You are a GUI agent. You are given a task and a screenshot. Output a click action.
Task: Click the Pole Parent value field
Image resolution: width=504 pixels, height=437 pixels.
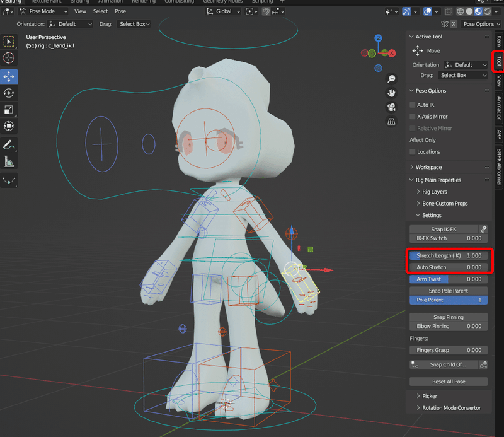(449, 300)
